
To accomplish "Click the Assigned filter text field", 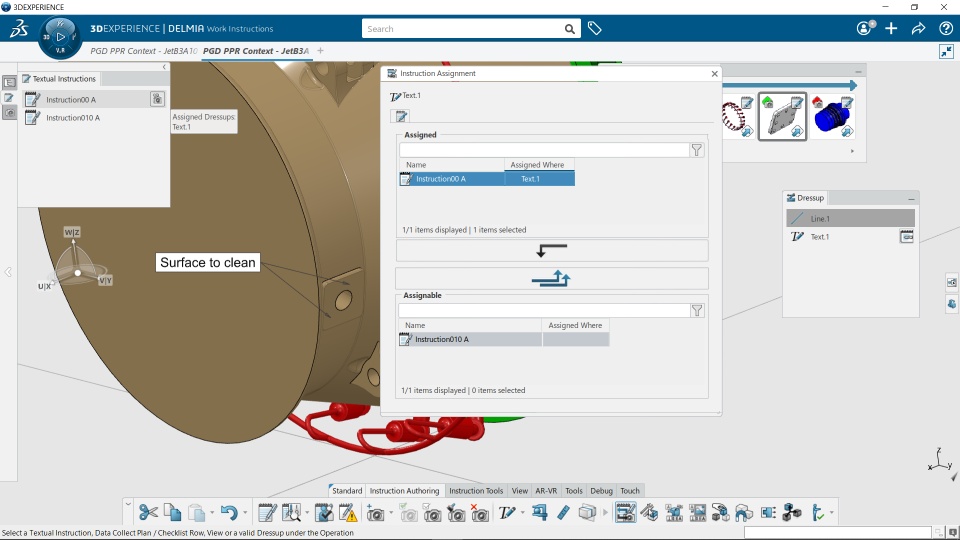I will click(x=544, y=150).
